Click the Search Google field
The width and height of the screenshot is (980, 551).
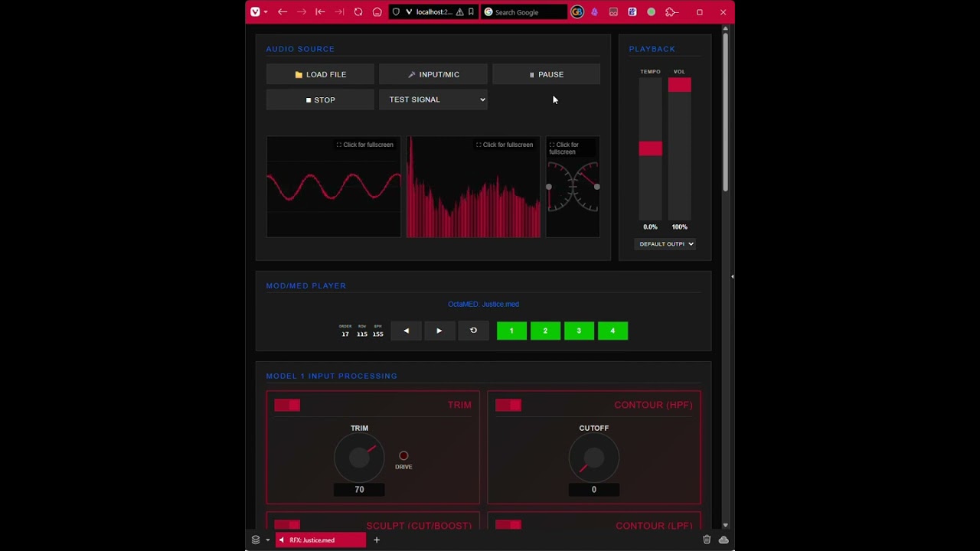click(x=524, y=11)
